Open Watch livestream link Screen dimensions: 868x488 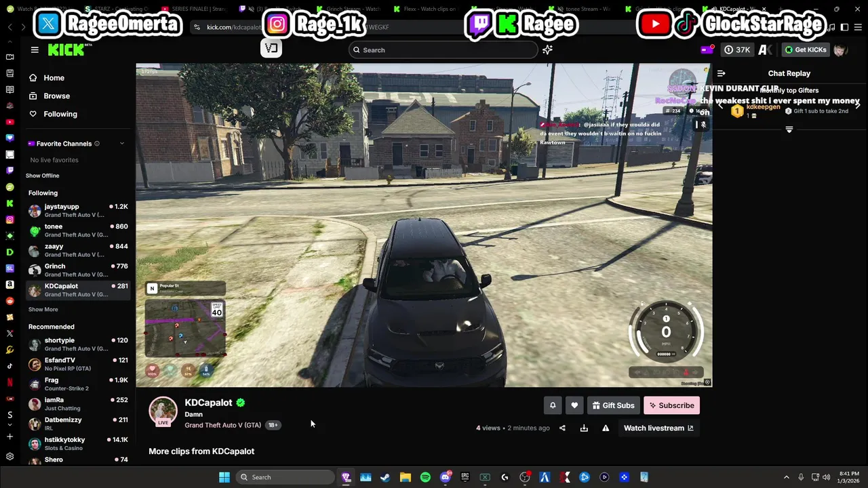658,428
